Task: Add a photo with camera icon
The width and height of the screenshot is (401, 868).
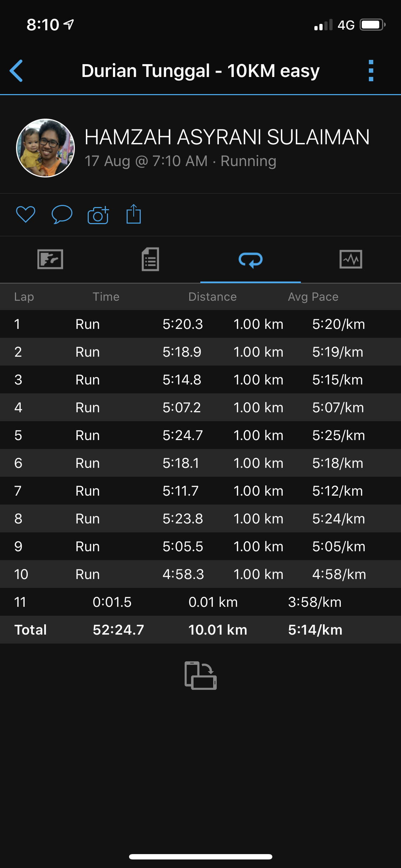Action: [98, 215]
